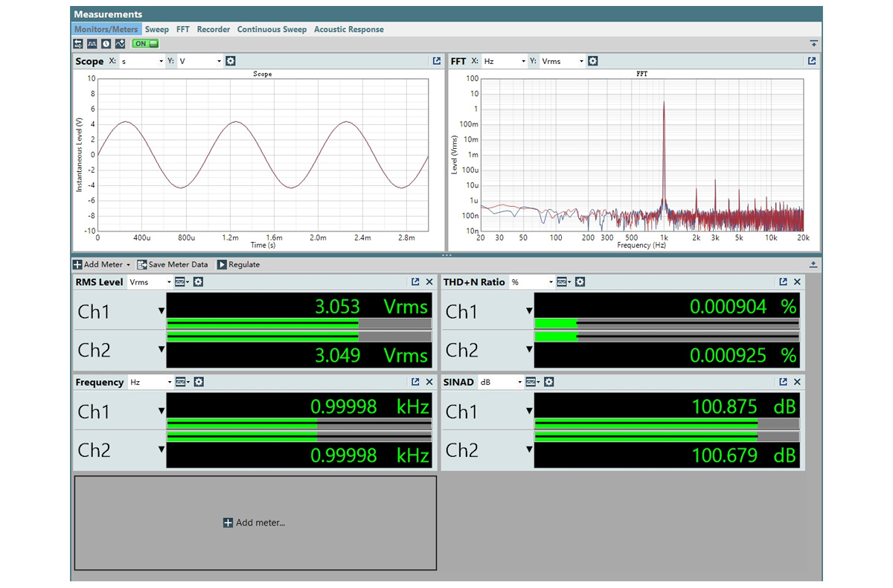893x588 pixels.
Task: Open settings gear on SINAD meter
Action: coord(548,382)
